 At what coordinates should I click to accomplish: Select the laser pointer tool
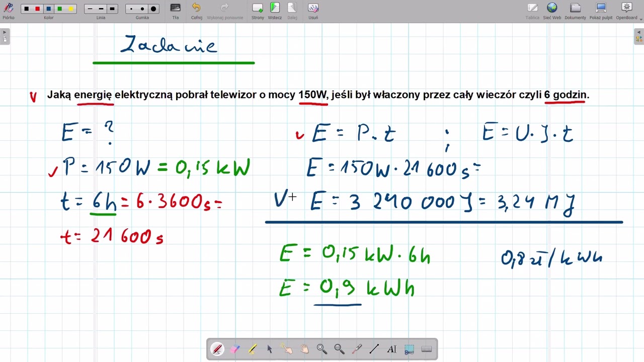357,349
